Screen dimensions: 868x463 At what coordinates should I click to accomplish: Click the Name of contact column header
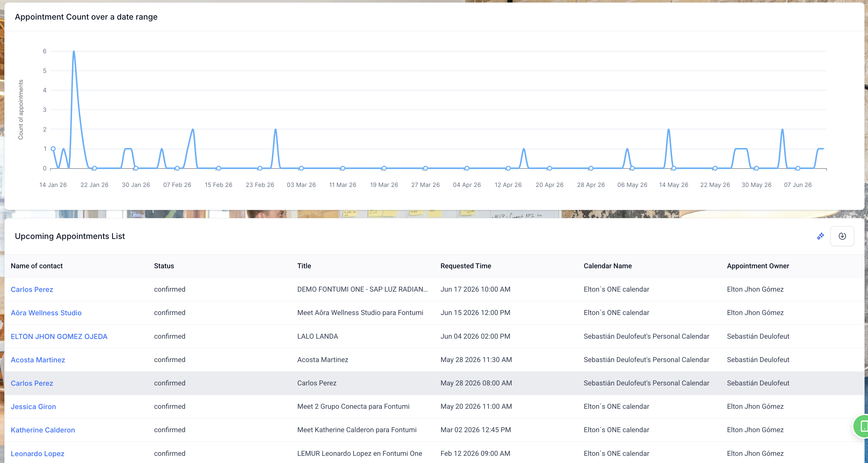click(x=37, y=266)
